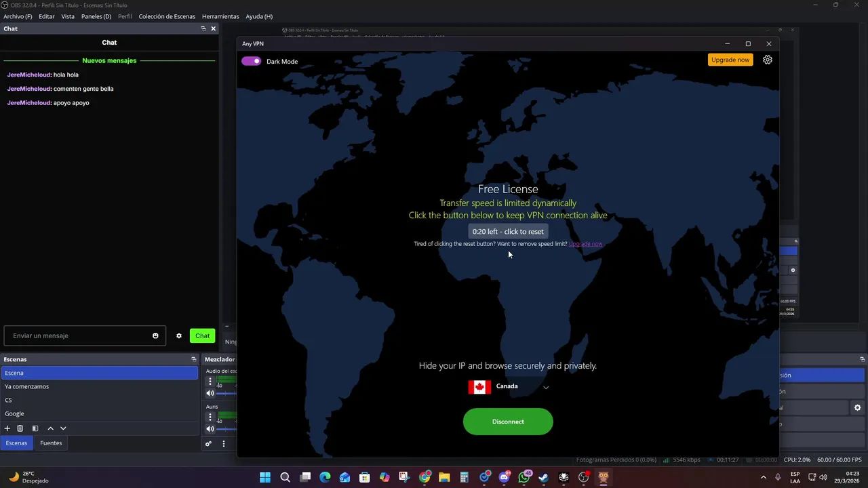This screenshot has width=868, height=488.
Task: Open Microsoft Store from the taskbar
Action: 365,477
